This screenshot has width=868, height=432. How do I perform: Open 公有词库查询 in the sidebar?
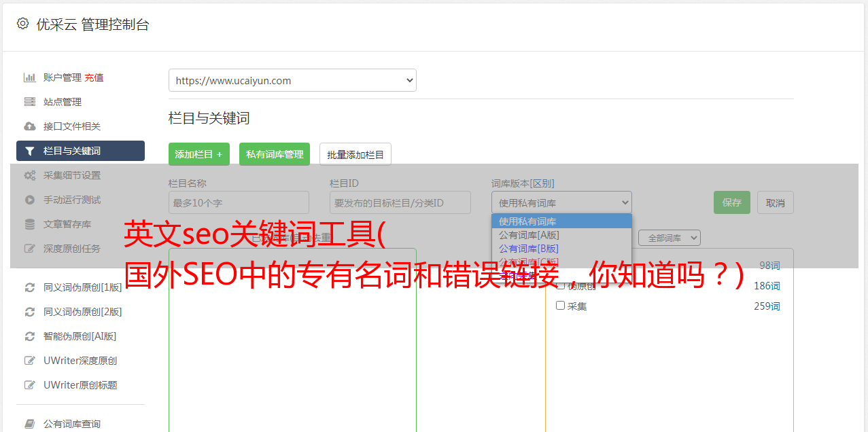click(72, 424)
